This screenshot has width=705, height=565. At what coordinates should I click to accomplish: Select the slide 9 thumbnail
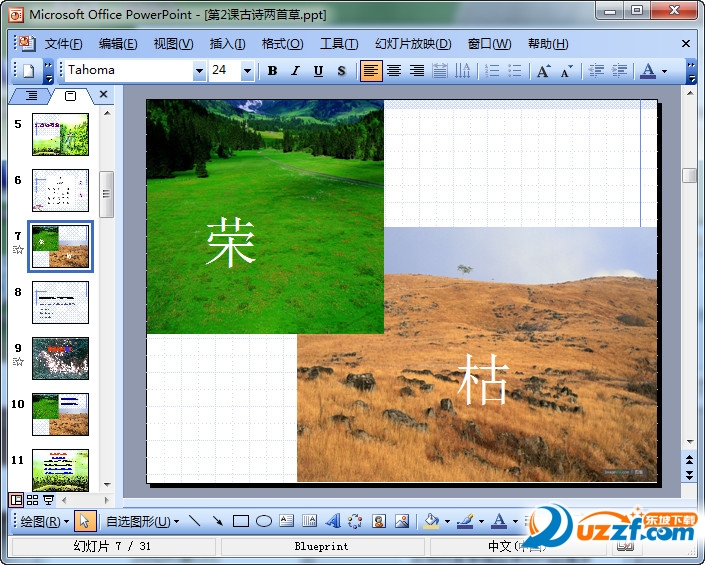[60, 358]
